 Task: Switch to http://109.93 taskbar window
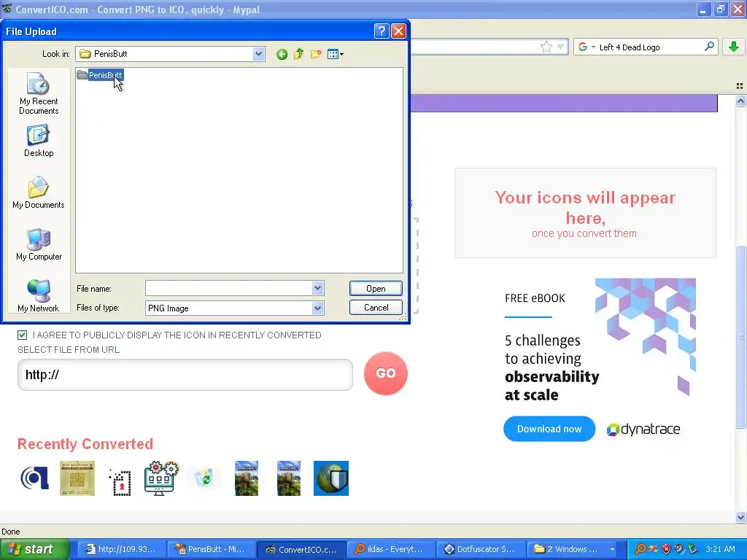click(x=122, y=549)
